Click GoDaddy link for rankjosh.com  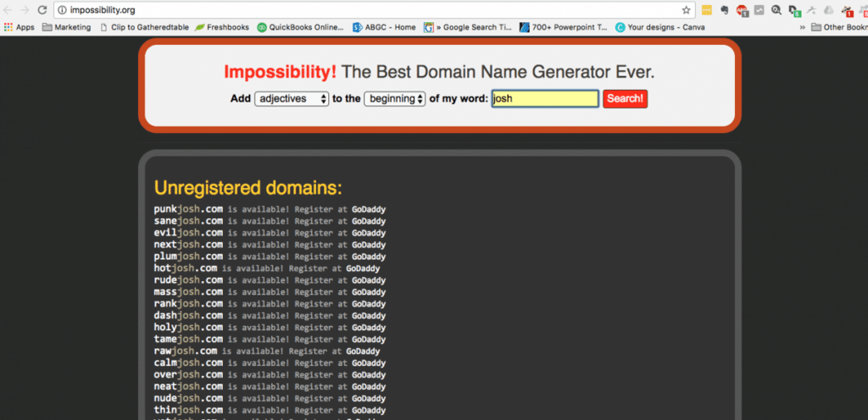coord(369,304)
